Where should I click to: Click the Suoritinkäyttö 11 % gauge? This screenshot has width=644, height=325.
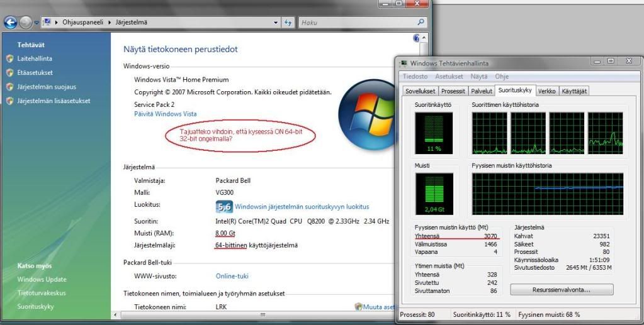pos(434,133)
